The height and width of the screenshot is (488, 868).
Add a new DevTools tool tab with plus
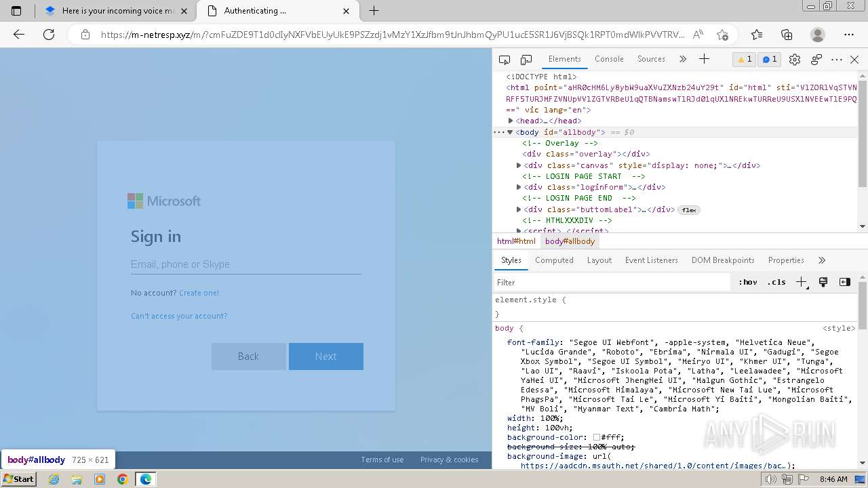pos(705,59)
